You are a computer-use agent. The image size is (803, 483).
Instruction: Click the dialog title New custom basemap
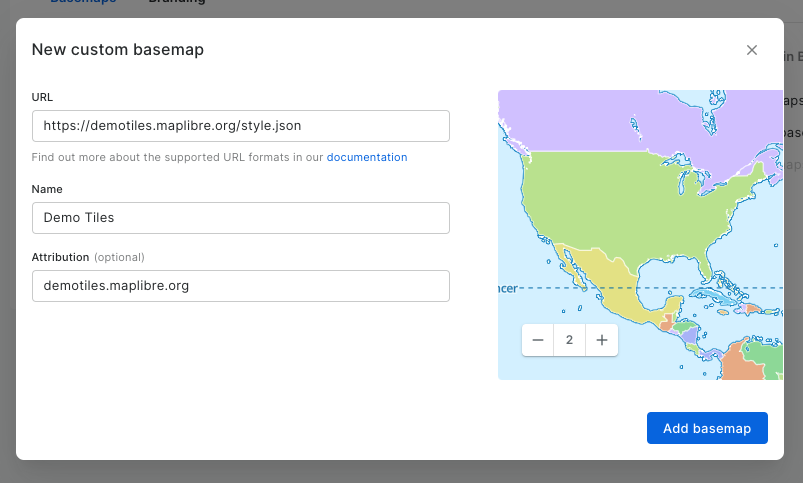[118, 49]
